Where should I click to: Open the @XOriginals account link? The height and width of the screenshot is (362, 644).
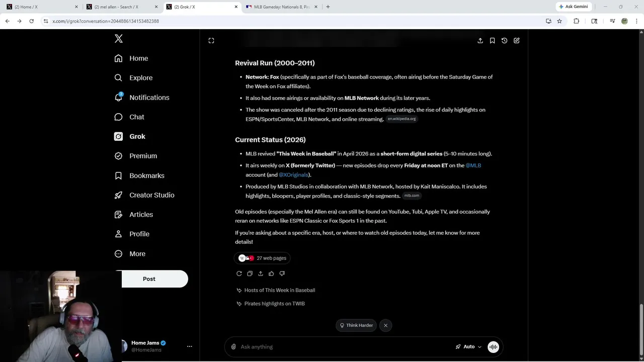(x=293, y=175)
